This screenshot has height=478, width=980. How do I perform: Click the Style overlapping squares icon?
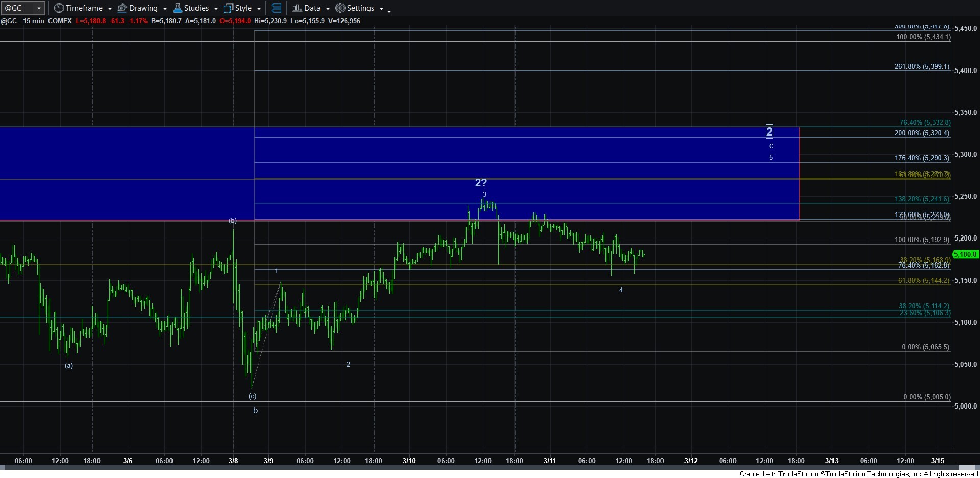228,8
